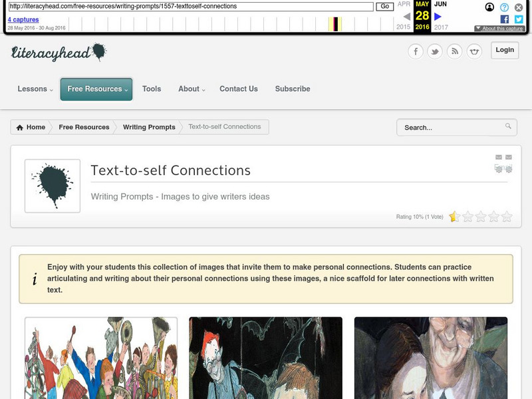Click the magnifier icon in the search box
This screenshot has width=532, height=399.
[508, 126]
